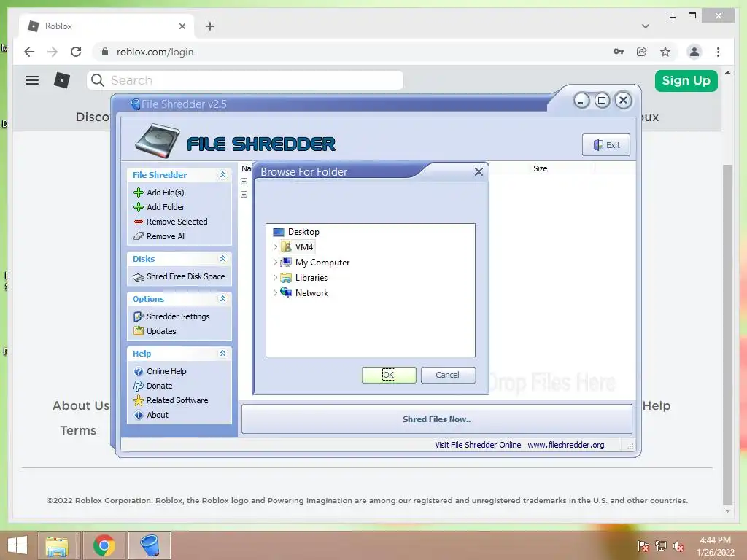Open www.fileshredder.org link
747x560 pixels.
(566, 445)
